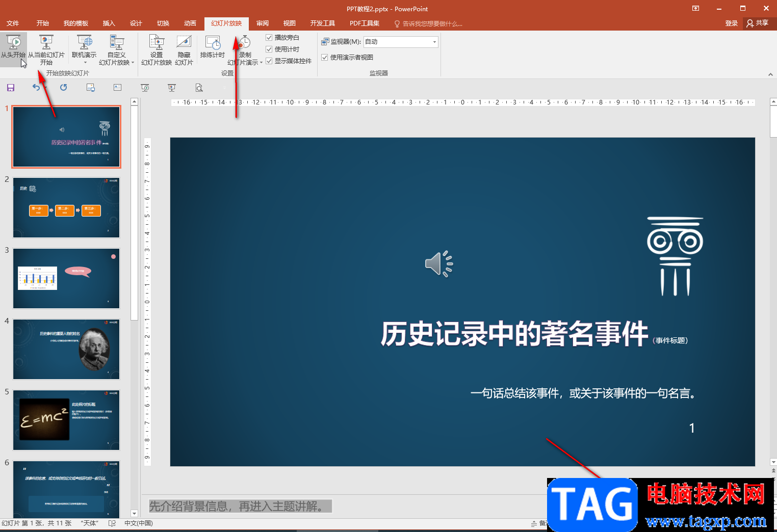Screen dimensions: 777x532
Task: Open PDF工具集 tab
Action: 365,23
